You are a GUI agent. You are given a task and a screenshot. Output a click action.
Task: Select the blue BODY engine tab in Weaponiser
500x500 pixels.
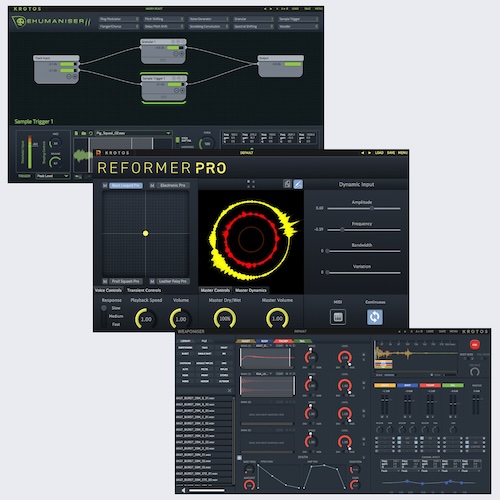click(x=264, y=341)
